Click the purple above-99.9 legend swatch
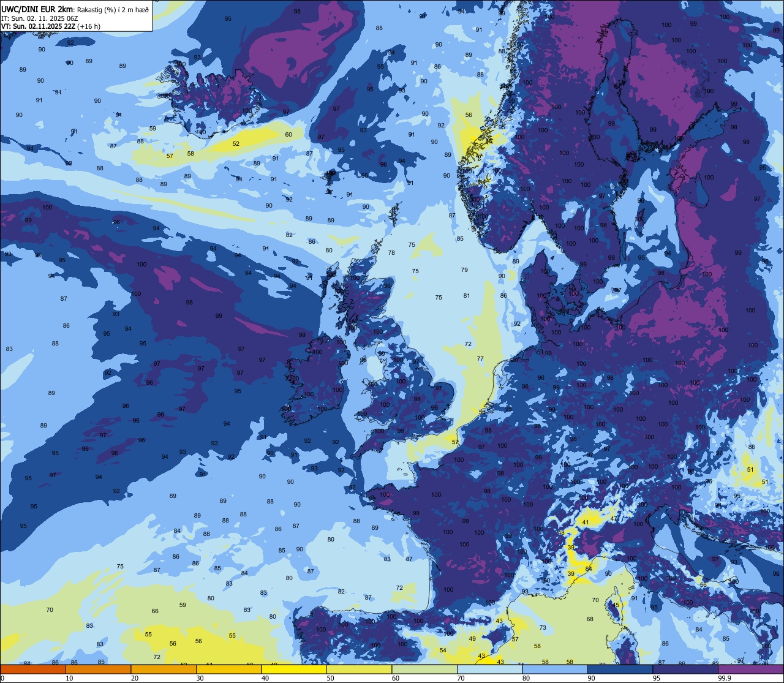 click(750, 670)
